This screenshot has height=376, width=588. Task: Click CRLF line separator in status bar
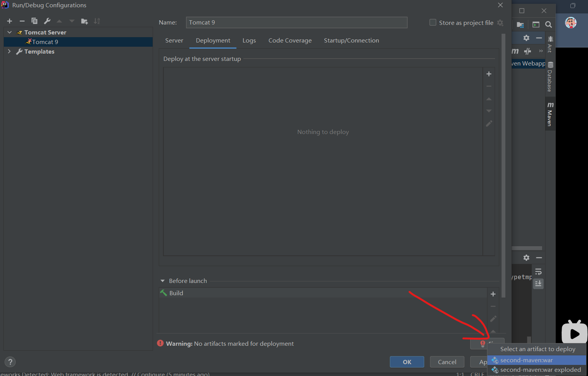point(477,374)
